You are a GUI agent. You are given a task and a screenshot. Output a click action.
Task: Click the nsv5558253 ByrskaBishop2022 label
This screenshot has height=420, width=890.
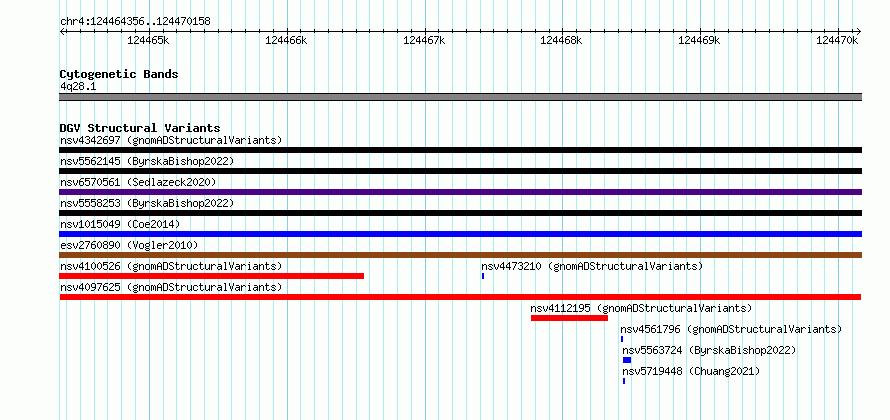point(147,203)
